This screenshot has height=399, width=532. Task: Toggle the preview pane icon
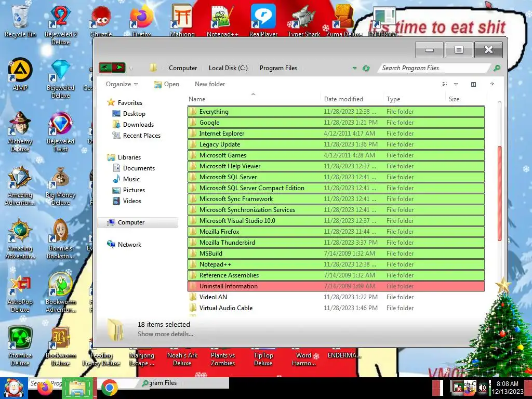473,85
